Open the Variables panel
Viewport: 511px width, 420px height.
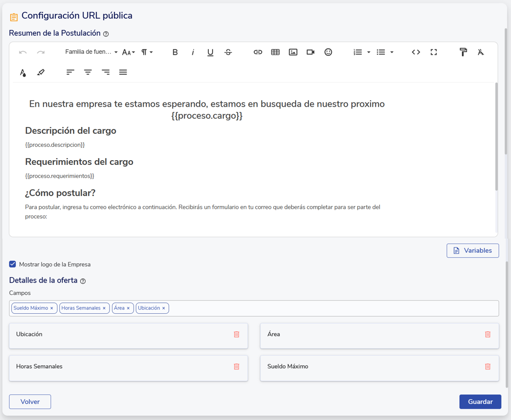[x=472, y=250]
